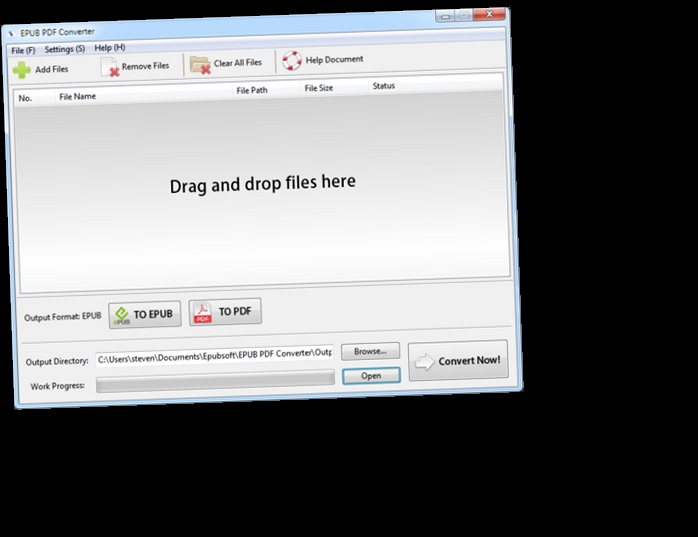Viewport: 698px width, 537px height.
Task: Click the TO EPUB label text
Action: tap(153, 314)
